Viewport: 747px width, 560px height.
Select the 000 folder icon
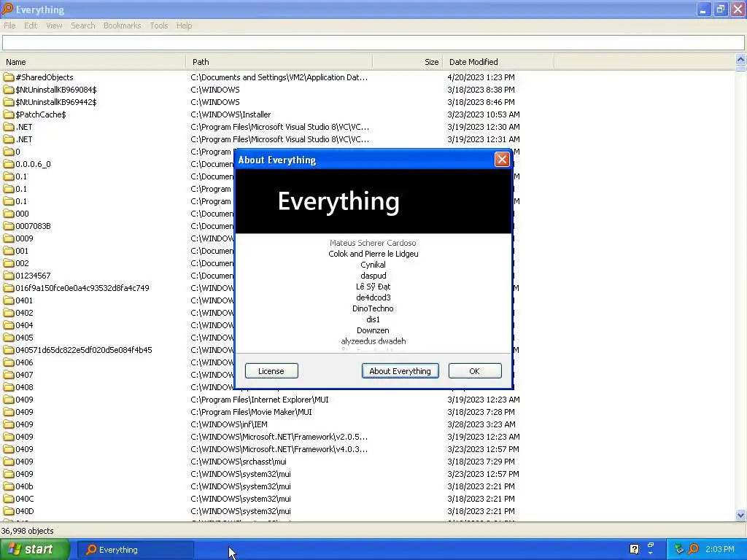pyautogui.click(x=9, y=214)
